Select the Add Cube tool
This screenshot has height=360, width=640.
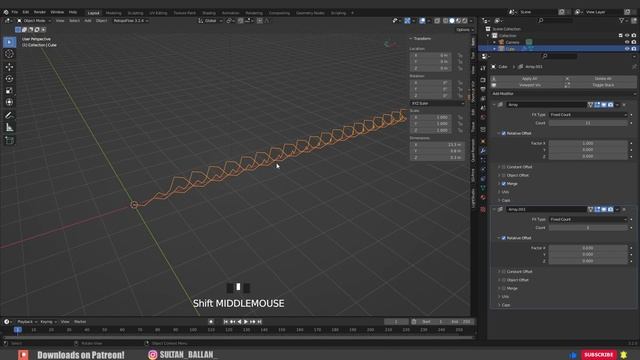tap(9, 140)
